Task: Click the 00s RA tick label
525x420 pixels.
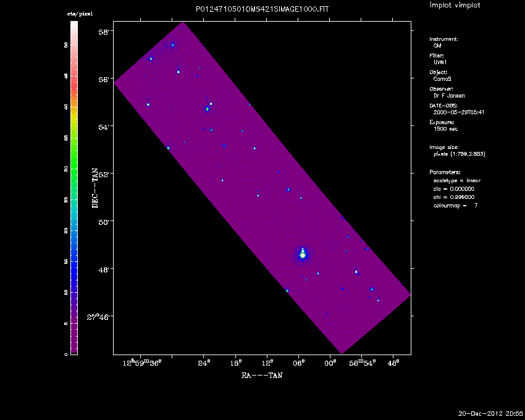Action: pos(330,363)
